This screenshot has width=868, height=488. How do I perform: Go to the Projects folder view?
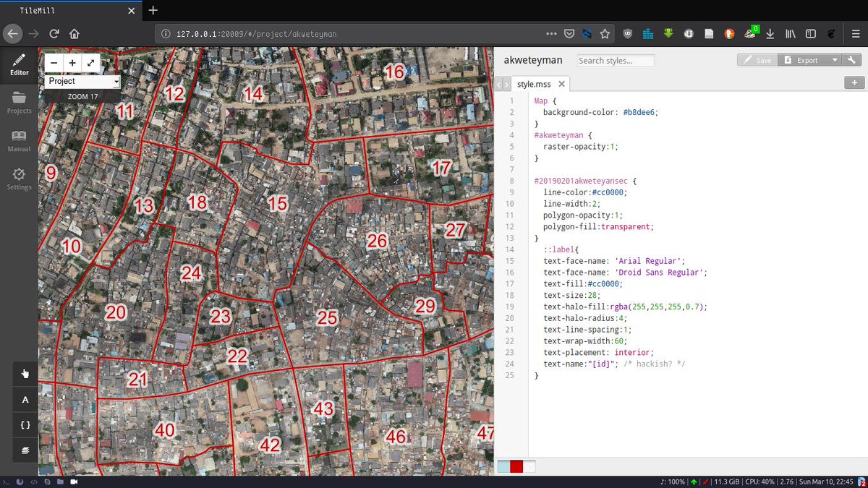(x=19, y=103)
